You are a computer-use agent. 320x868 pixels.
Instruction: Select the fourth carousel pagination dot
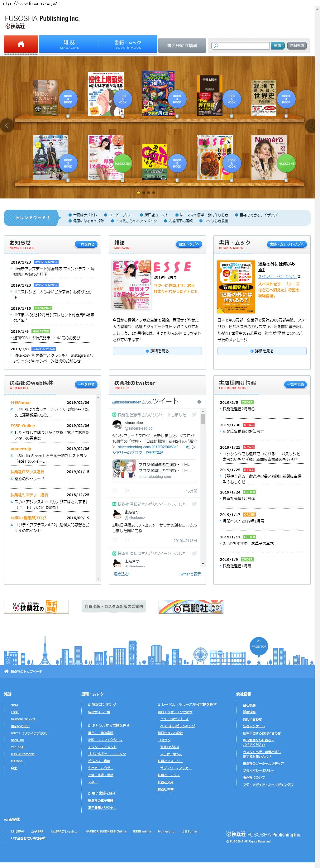[x=154, y=193]
